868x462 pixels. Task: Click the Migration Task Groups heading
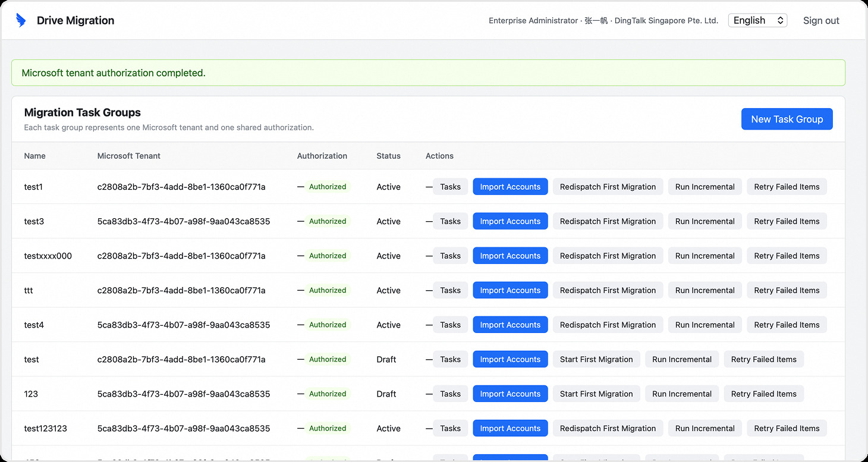tap(83, 112)
